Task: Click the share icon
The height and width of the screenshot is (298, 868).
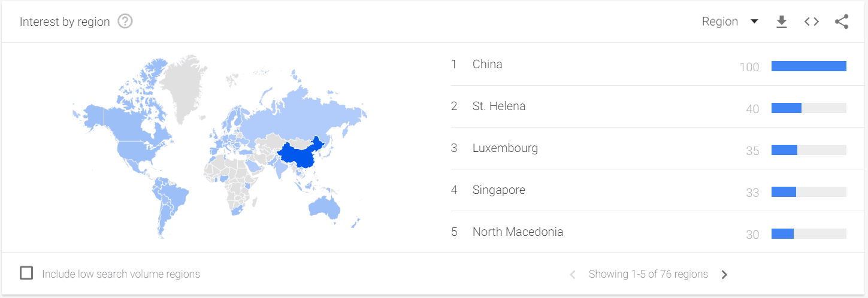Action: 842,22
